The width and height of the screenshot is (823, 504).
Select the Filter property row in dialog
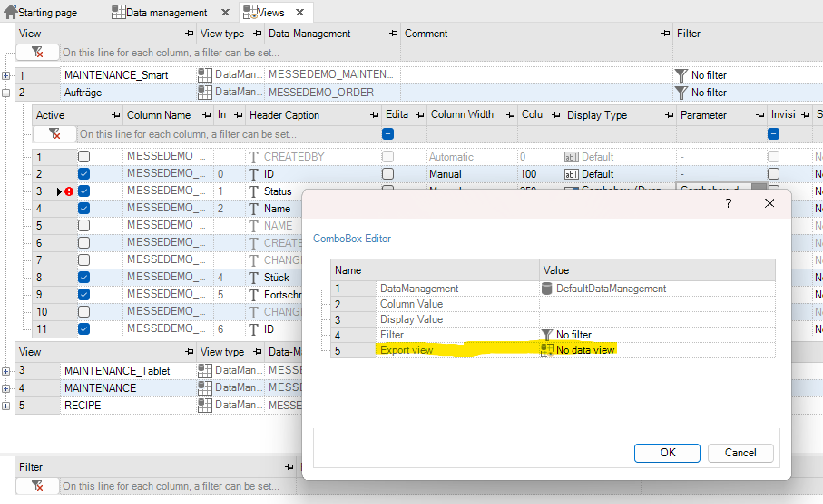click(x=553, y=335)
